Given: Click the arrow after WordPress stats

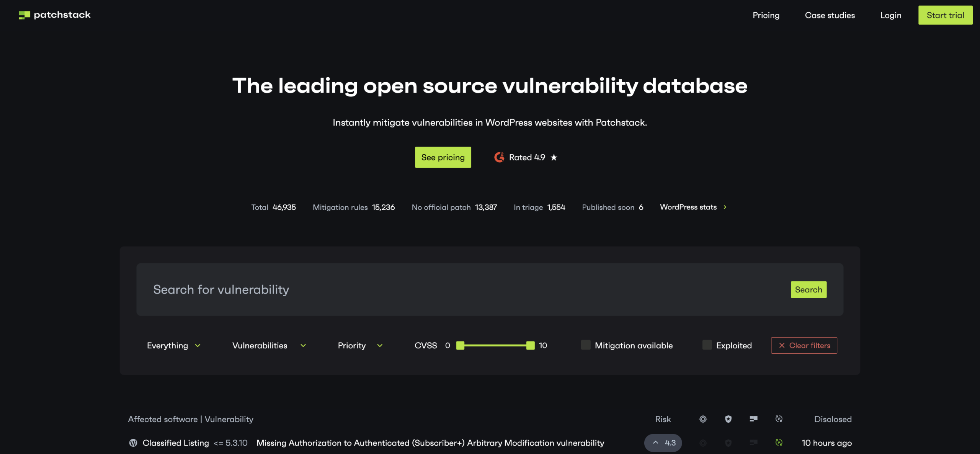Looking at the screenshot, I should tap(725, 207).
